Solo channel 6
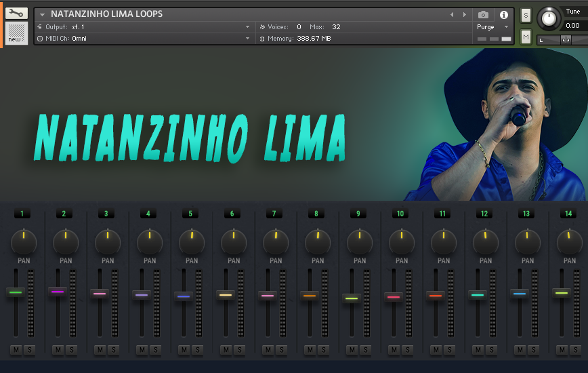 coord(240,350)
